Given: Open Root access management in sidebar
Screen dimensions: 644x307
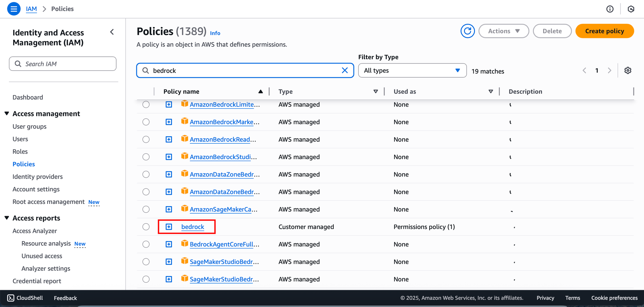Looking at the screenshot, I should click(x=48, y=202).
